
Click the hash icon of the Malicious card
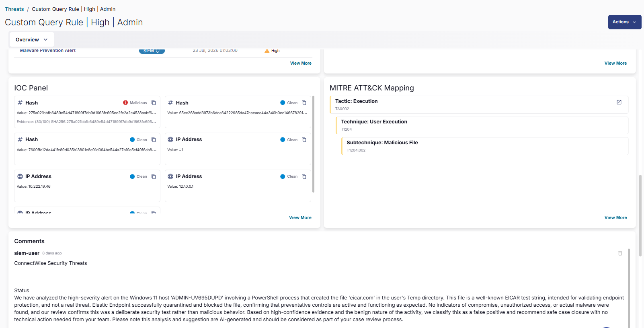20,103
